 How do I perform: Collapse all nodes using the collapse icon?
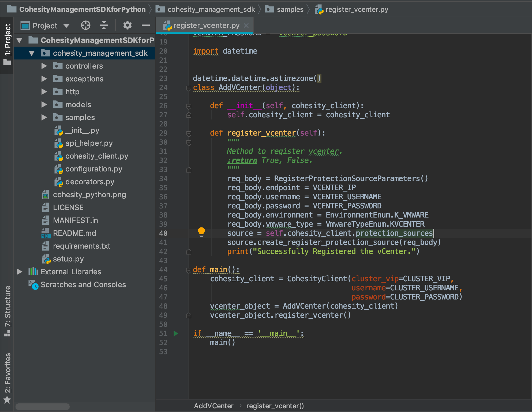(x=104, y=25)
